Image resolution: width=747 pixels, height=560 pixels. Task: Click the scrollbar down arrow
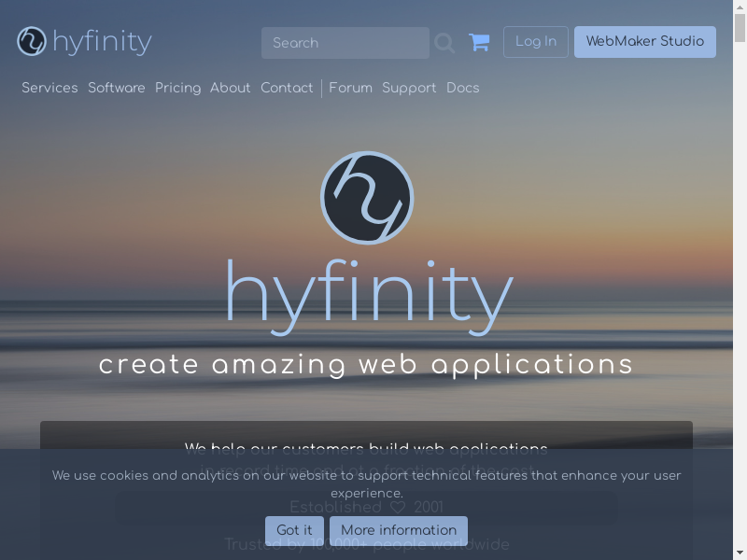740,553
